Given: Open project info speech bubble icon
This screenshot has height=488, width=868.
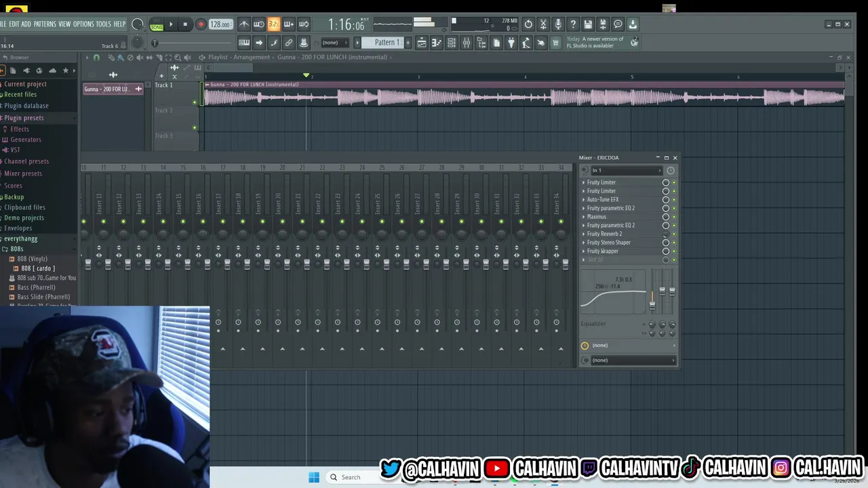Looking at the screenshot, I should [x=618, y=24].
